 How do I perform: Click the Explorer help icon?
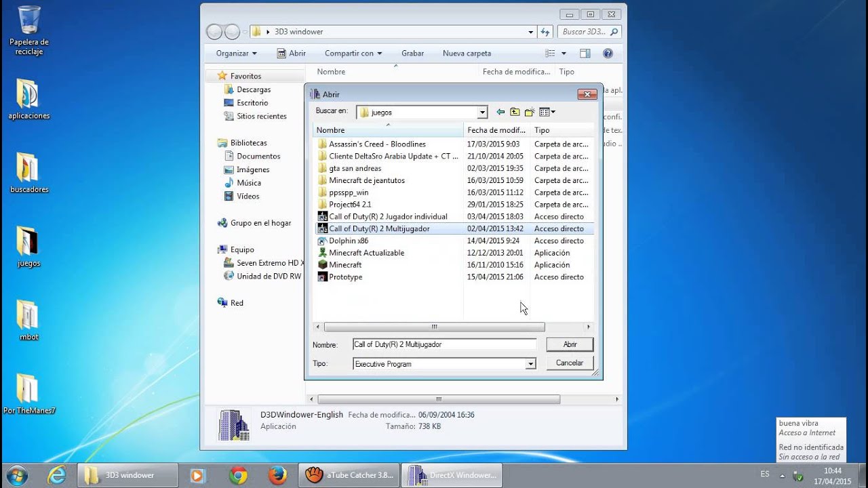pyautogui.click(x=608, y=53)
